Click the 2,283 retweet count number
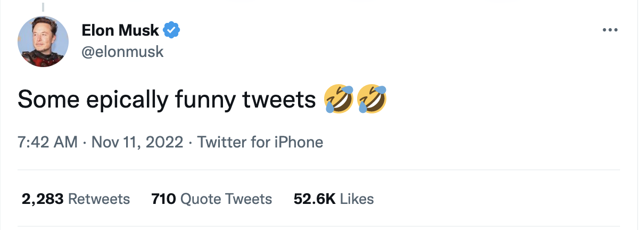 click(43, 199)
